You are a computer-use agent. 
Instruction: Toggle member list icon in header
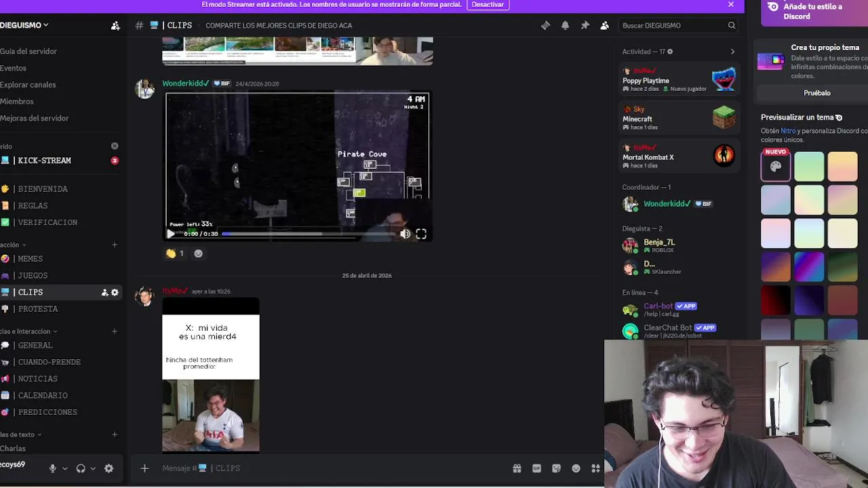coord(604,25)
